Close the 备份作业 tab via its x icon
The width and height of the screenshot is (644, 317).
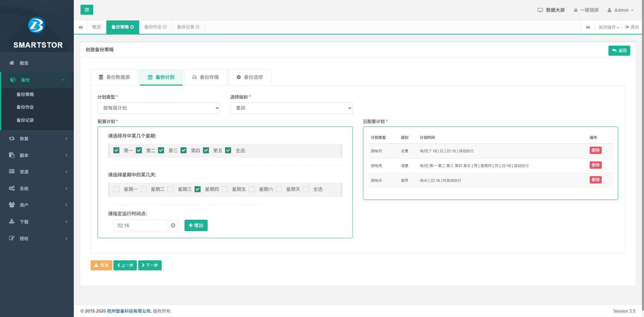[165, 27]
